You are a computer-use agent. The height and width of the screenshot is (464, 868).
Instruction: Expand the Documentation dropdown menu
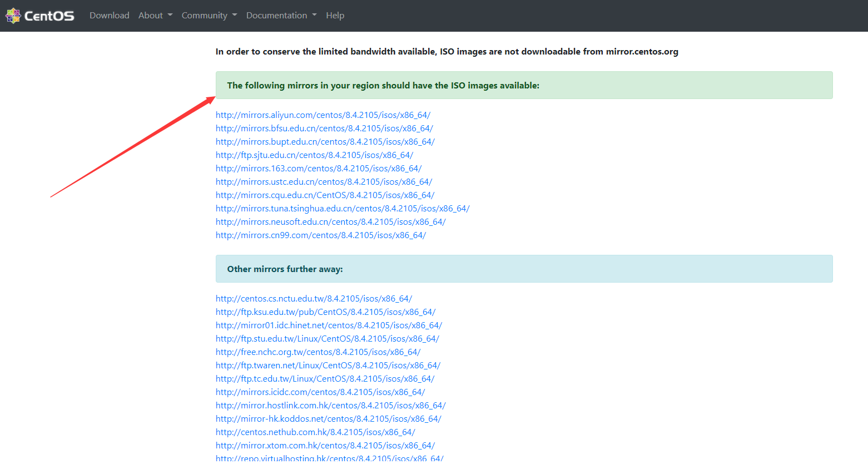pyautogui.click(x=281, y=16)
